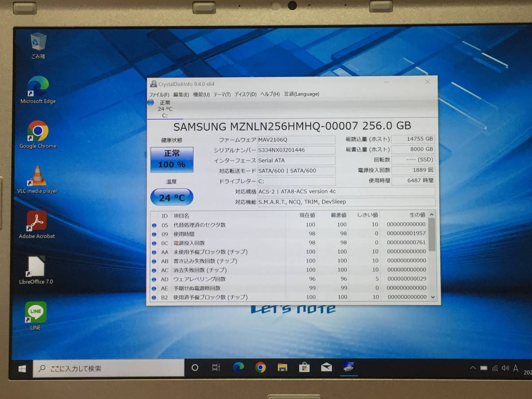
Task: Click the interface field Serial ATA
Action: coord(296,160)
